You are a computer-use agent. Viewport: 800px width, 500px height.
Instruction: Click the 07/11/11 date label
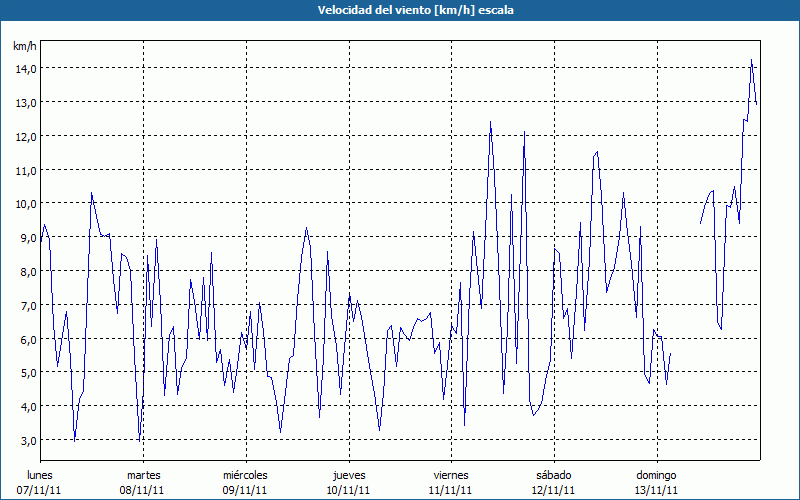pyautogui.click(x=40, y=490)
